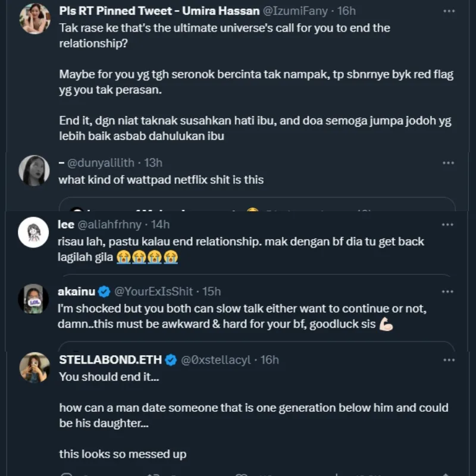The width and height of the screenshot is (476, 476).
Task: Click the 'Pls RT Pinned Tweet - Umira Hassan' name
Action: [159, 11]
